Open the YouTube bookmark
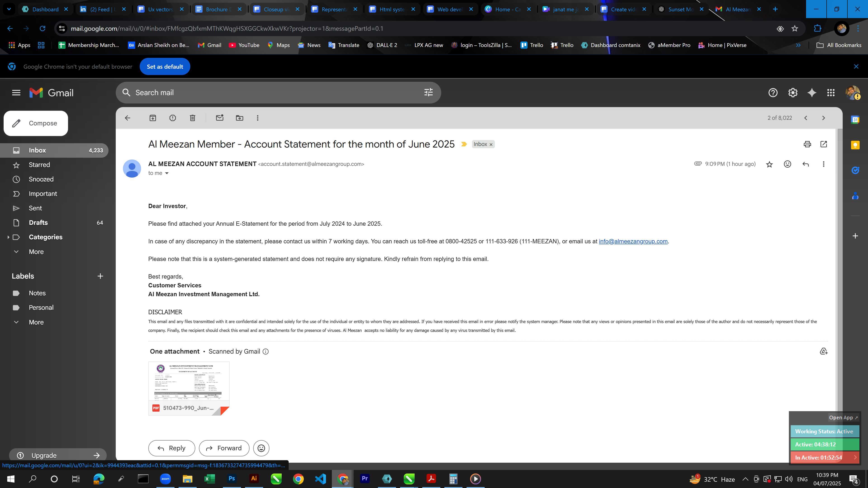Viewport: 868px width, 488px height. pyautogui.click(x=244, y=45)
